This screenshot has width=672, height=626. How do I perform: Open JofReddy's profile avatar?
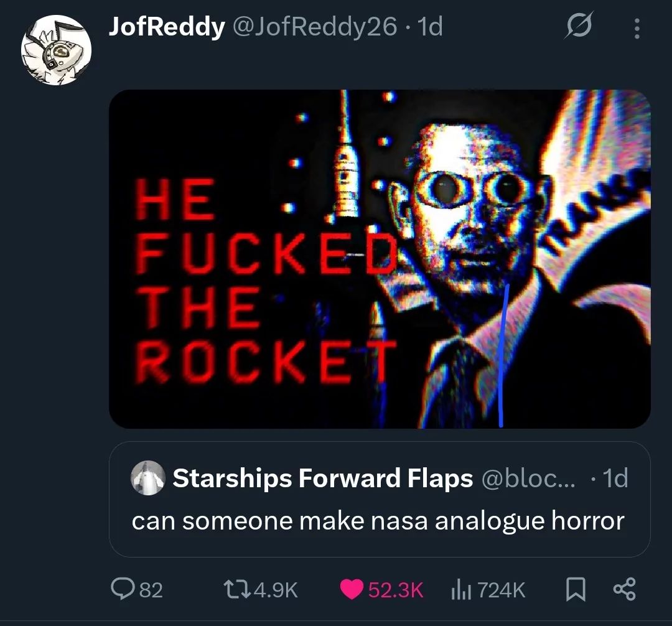coord(56,50)
